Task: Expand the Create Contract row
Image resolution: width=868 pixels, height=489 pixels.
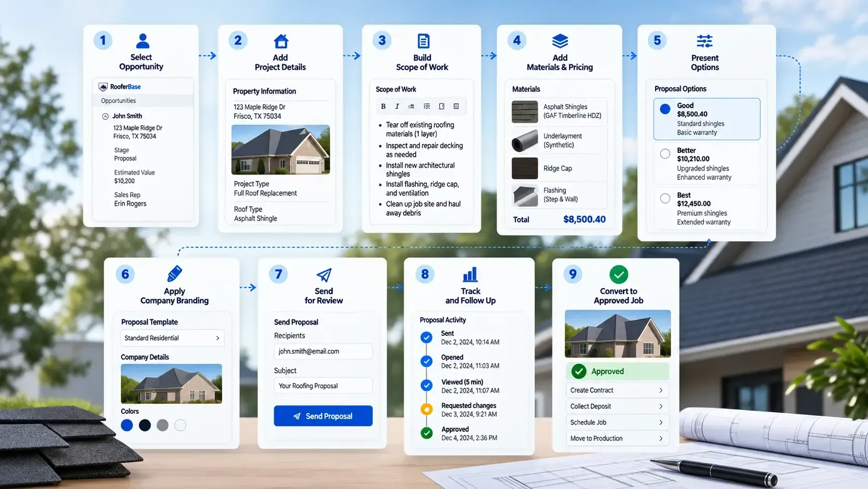Action: point(617,390)
